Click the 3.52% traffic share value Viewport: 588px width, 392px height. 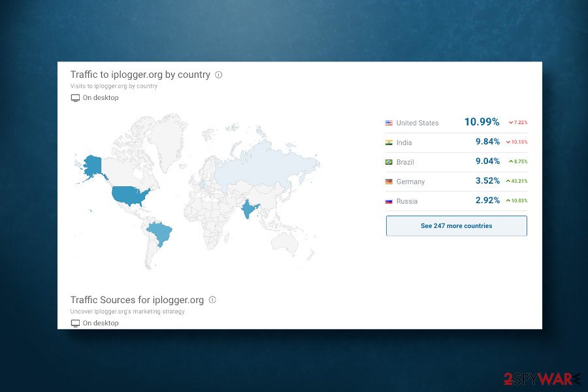click(487, 181)
